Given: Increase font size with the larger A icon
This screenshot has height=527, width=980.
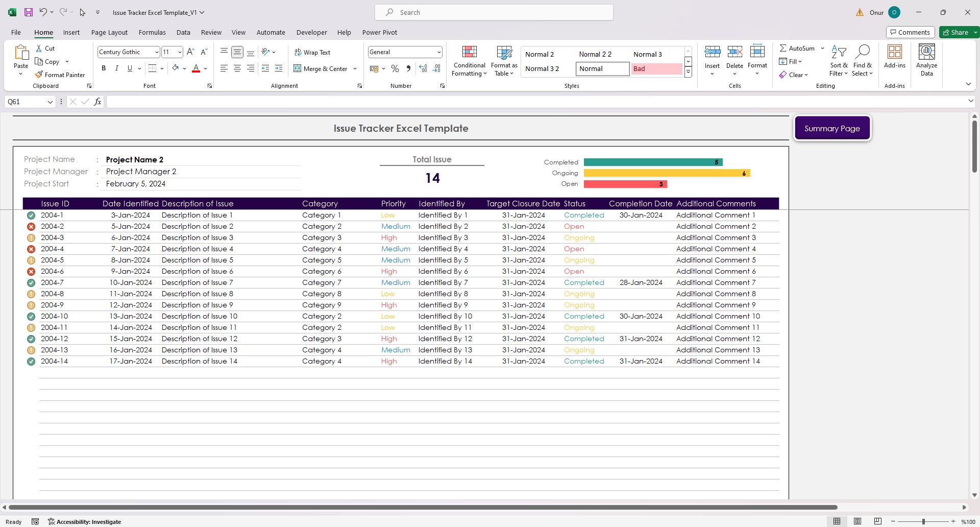Looking at the screenshot, I should [x=190, y=52].
